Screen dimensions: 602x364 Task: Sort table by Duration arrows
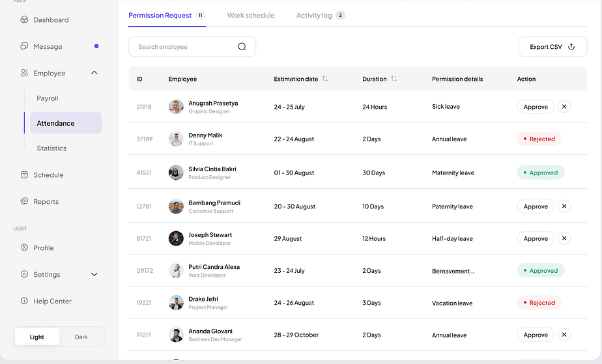pyautogui.click(x=394, y=79)
